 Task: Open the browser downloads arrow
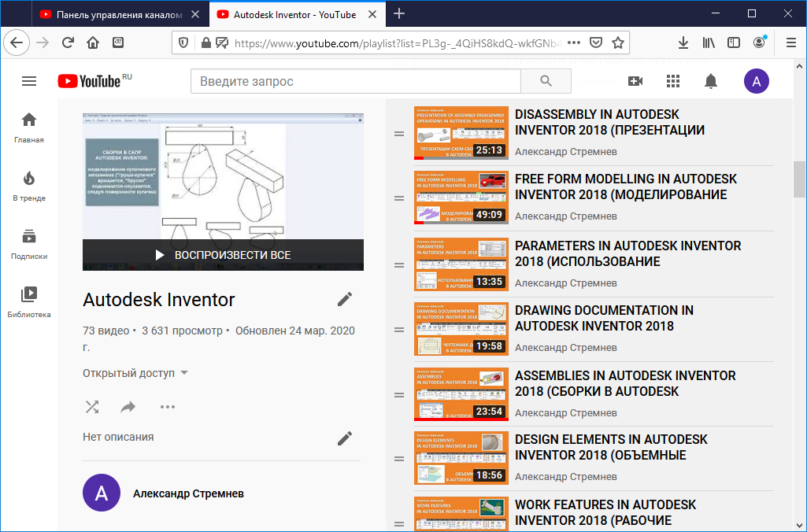[683, 42]
